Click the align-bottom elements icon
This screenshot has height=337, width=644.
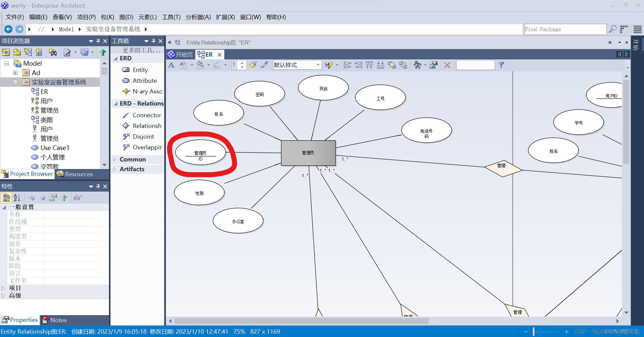tap(380, 65)
